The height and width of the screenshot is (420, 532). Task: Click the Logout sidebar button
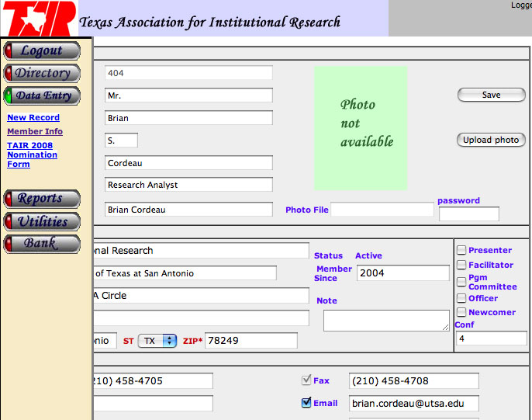pyautogui.click(x=42, y=50)
